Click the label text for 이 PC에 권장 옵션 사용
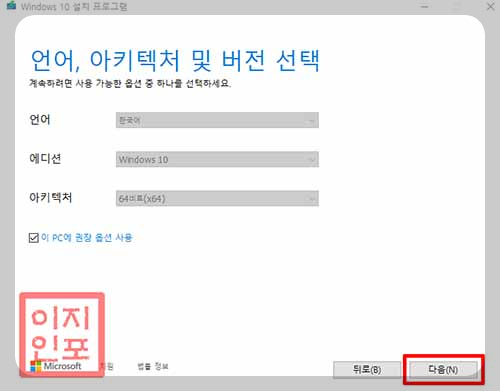 click(x=87, y=238)
